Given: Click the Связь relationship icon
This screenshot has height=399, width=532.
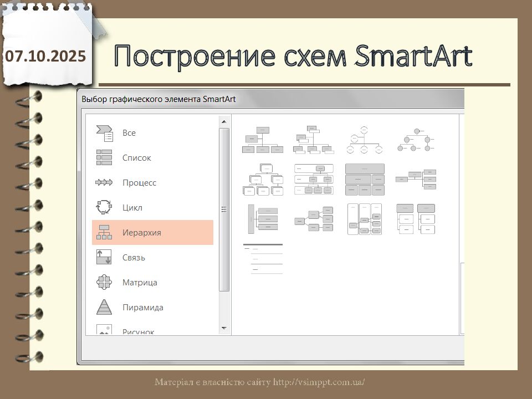Looking at the screenshot, I should [104, 257].
